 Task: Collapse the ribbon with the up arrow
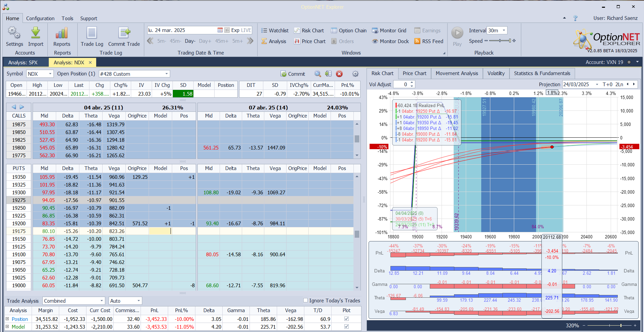tap(564, 18)
